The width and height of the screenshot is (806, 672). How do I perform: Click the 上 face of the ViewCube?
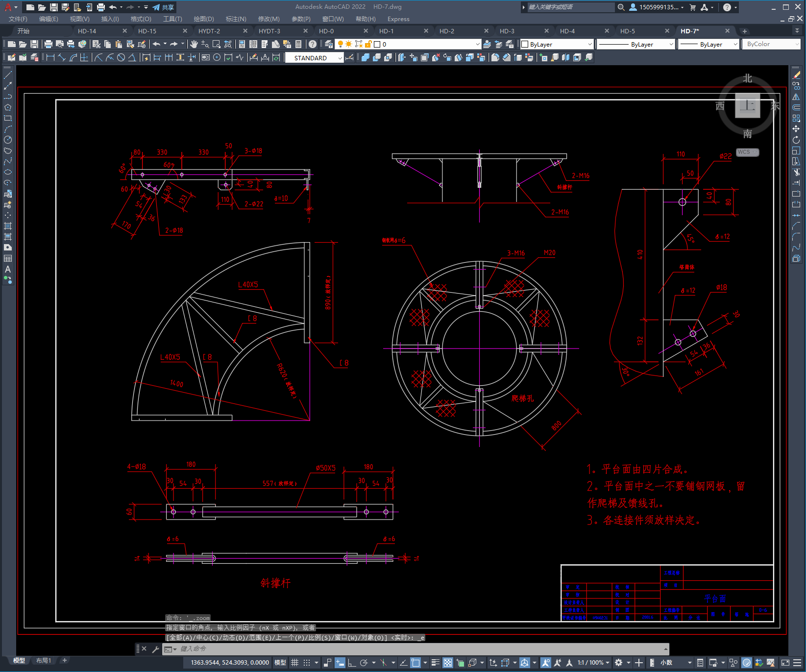point(748,105)
